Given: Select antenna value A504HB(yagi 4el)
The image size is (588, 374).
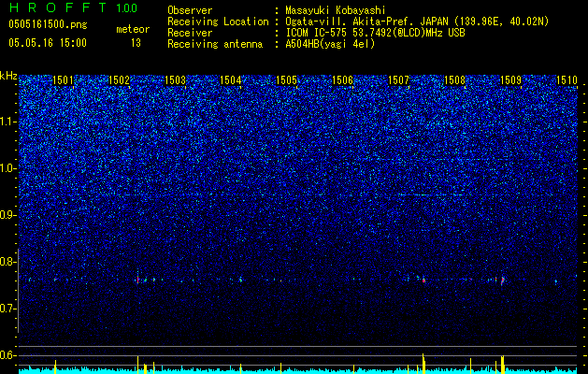Looking at the screenshot, I should click(x=330, y=44).
